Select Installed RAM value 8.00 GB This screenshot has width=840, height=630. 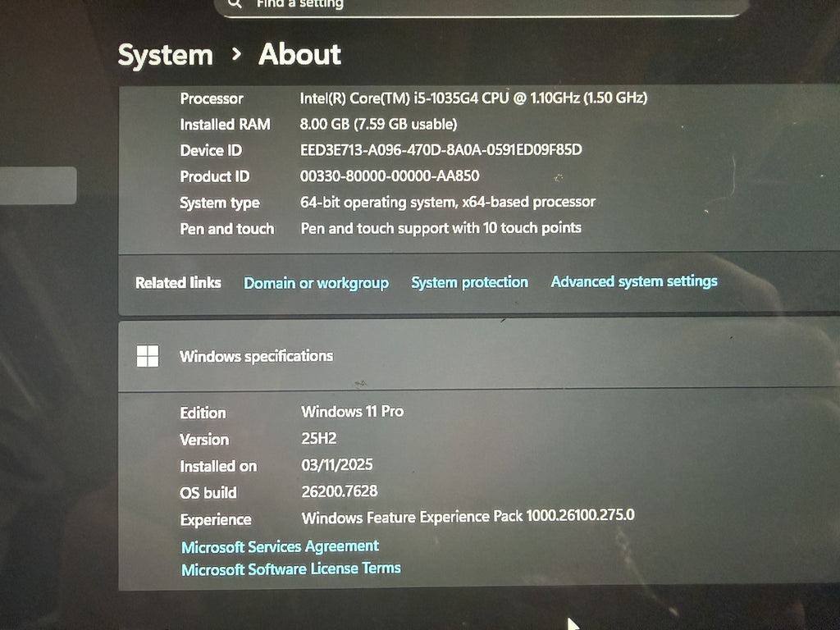[378, 125]
